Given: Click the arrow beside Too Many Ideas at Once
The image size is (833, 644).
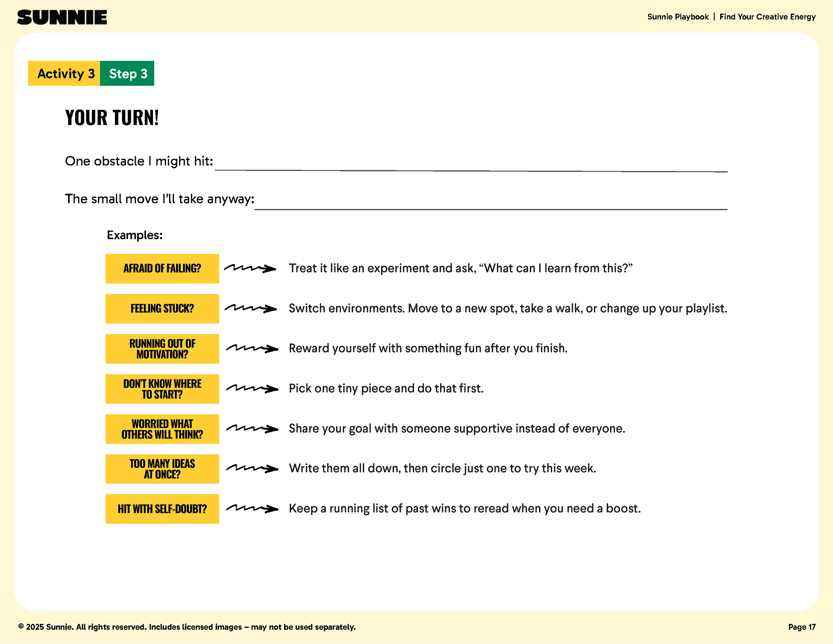Looking at the screenshot, I should (x=252, y=468).
